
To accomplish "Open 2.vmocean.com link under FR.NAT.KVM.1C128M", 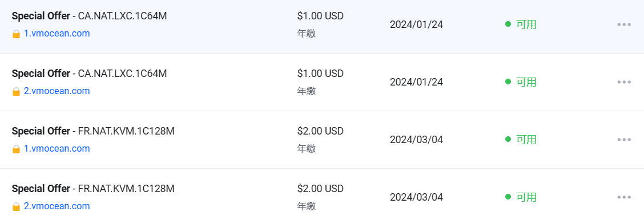I will [x=57, y=206].
